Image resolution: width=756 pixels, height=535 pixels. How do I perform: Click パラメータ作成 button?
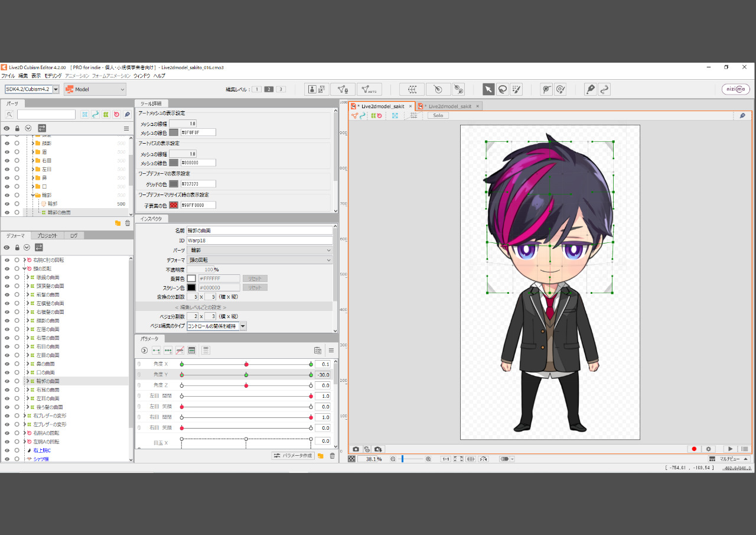pos(292,456)
